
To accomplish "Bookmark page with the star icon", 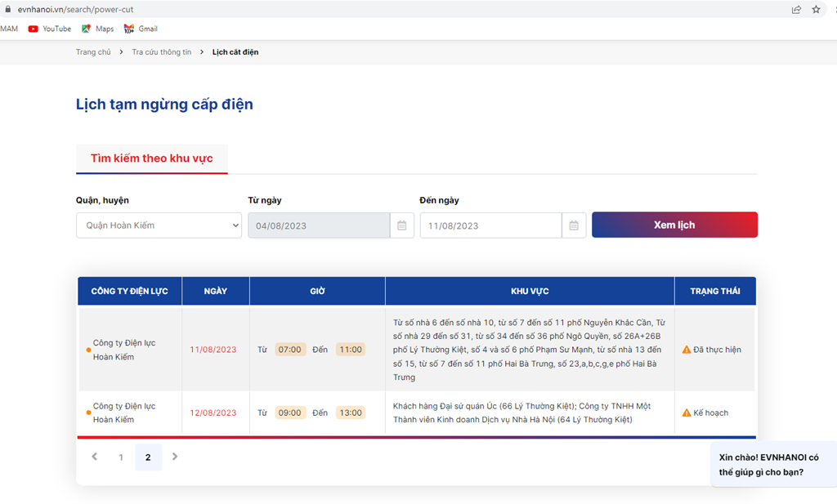I will coord(817,9).
